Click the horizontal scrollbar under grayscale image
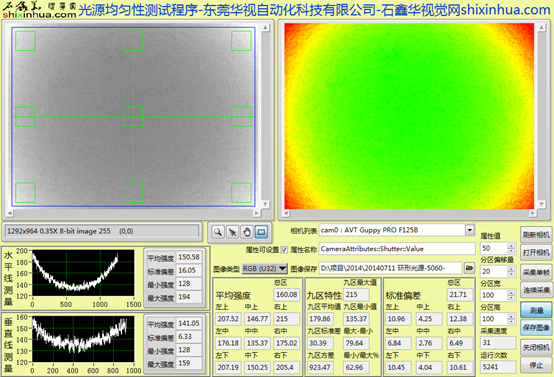 point(133,213)
